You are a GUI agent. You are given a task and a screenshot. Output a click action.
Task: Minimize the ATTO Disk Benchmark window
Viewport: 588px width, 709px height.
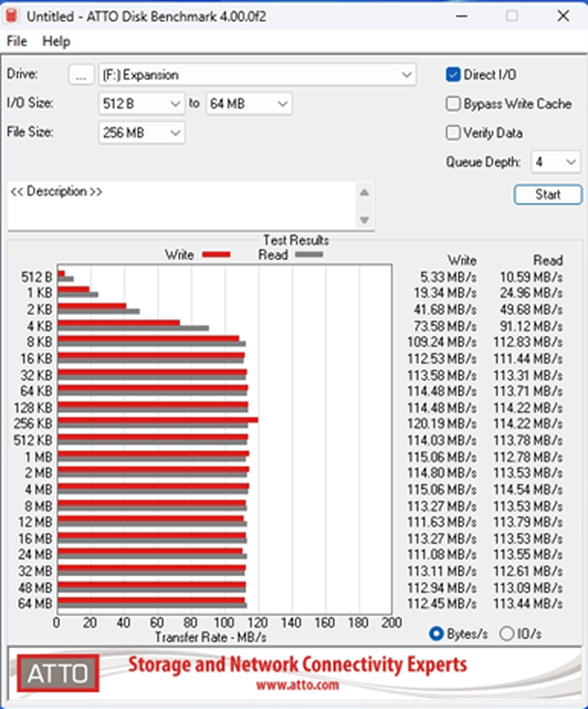462,16
